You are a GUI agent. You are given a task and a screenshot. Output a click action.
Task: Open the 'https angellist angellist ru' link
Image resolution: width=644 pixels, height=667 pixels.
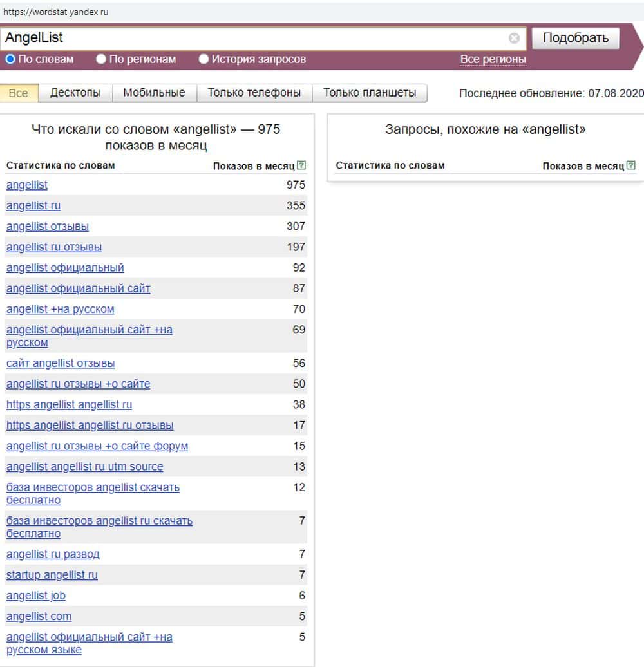coord(69,404)
